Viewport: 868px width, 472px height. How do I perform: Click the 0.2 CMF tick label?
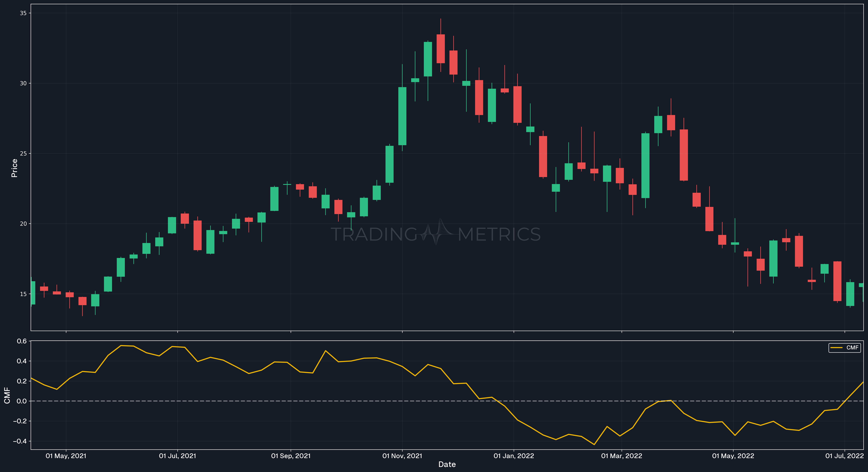[x=22, y=381]
